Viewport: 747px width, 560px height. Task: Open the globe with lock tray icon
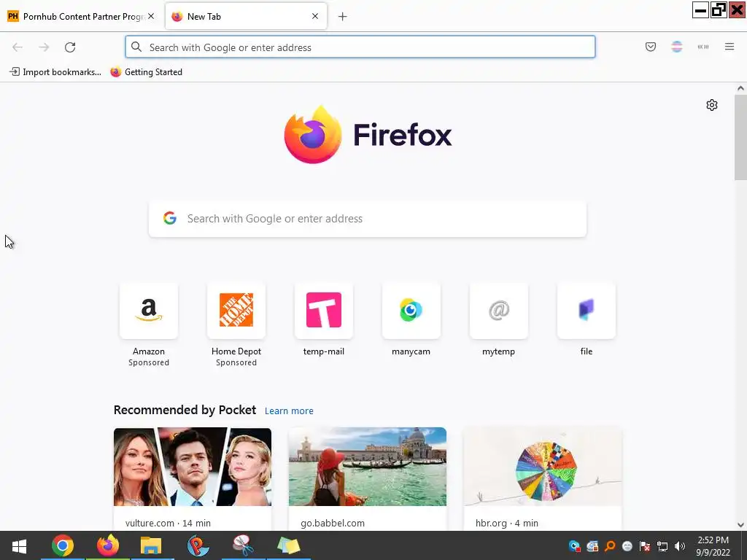[x=592, y=546]
